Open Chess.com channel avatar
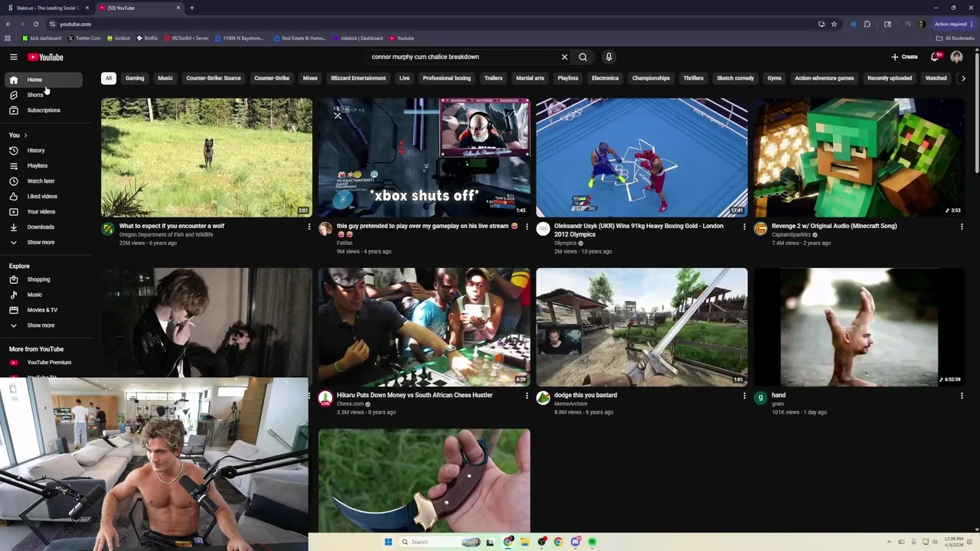The height and width of the screenshot is (551, 980). pos(325,398)
